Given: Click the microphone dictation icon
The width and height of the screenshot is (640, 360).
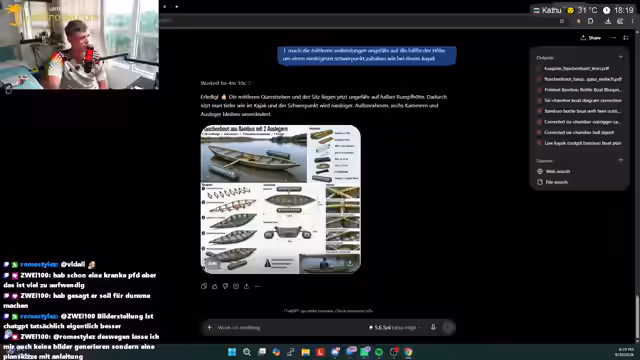Looking at the screenshot, I should tap(433, 327).
